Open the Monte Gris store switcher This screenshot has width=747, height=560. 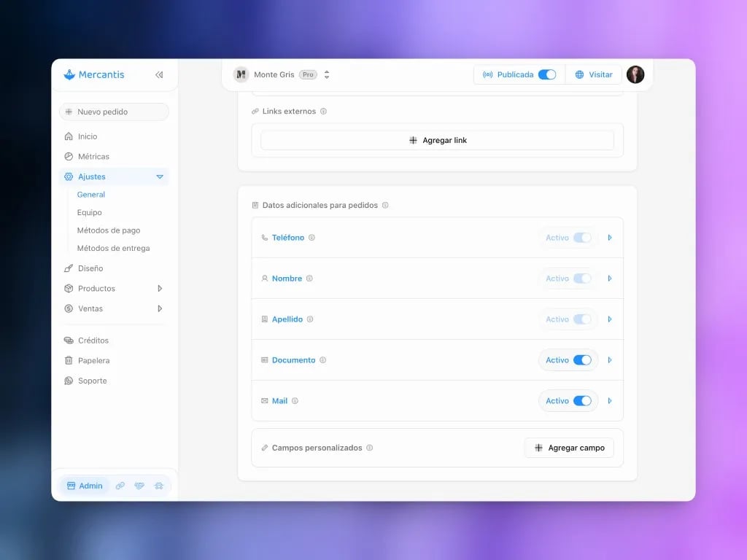point(327,75)
